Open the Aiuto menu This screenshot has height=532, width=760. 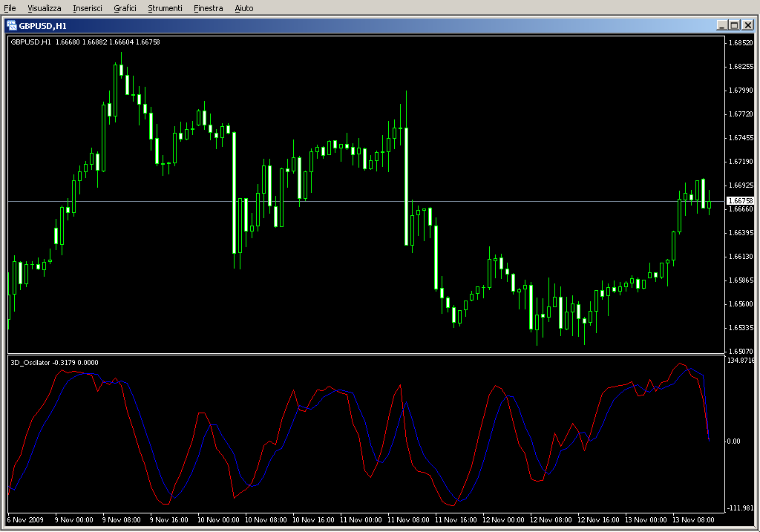tap(243, 8)
